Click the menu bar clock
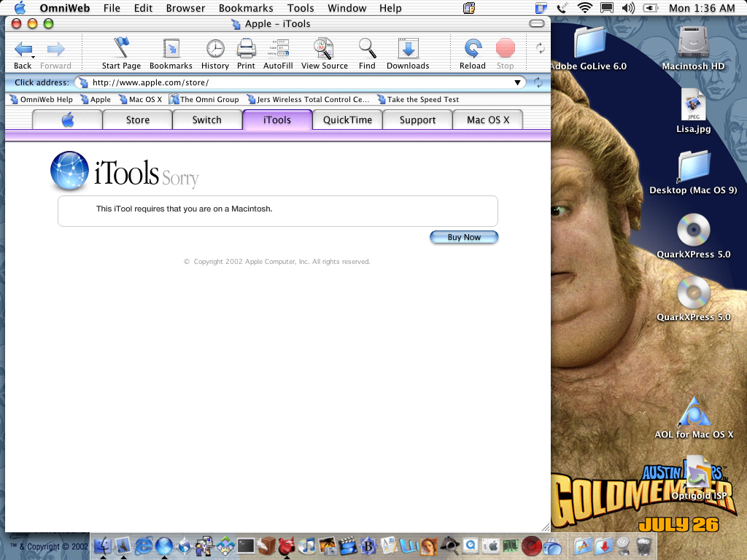Screen dimensions: 747x560 click(701, 8)
